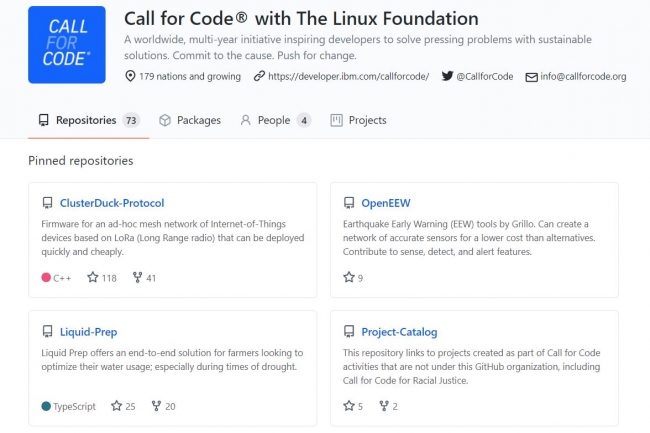Click the repo icon beside Liquid-Prep
The width and height of the screenshot is (650, 433).
pyautogui.click(x=47, y=331)
